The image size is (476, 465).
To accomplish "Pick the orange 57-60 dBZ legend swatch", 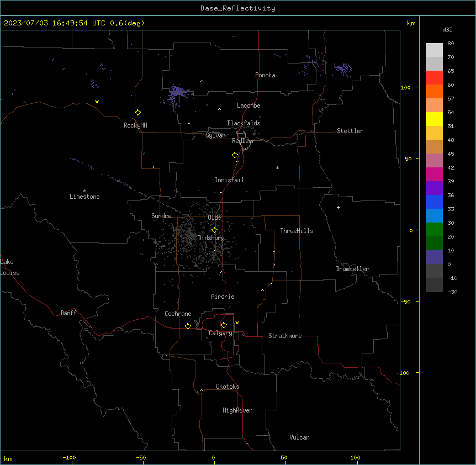I will (434, 91).
